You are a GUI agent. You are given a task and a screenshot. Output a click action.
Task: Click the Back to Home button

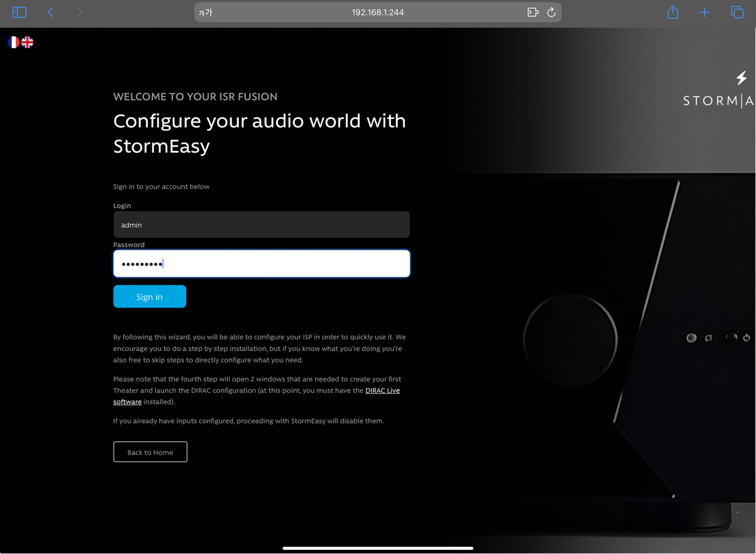point(150,452)
